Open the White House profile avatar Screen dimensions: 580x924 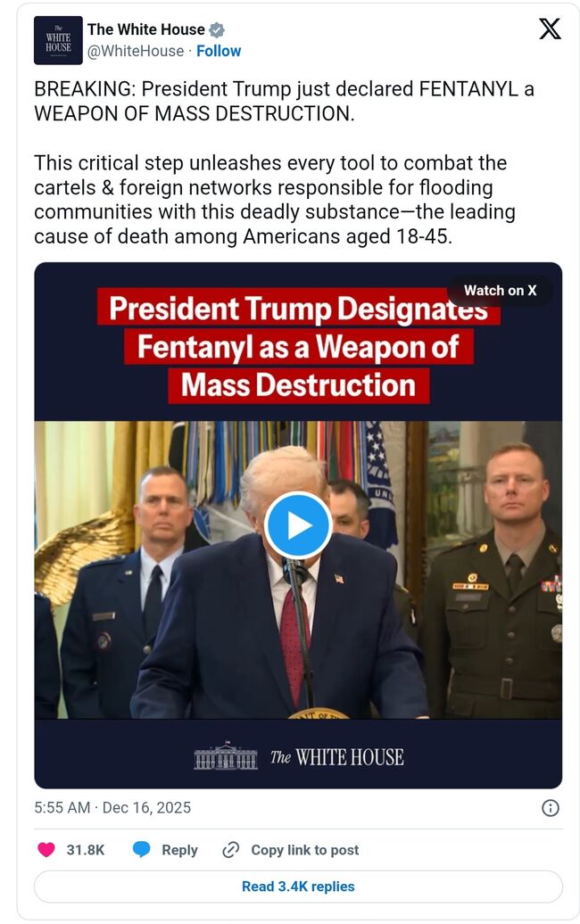[58, 41]
